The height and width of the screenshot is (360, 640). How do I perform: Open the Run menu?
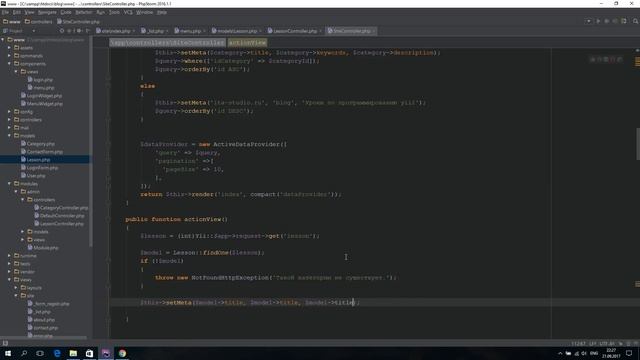coord(100,12)
